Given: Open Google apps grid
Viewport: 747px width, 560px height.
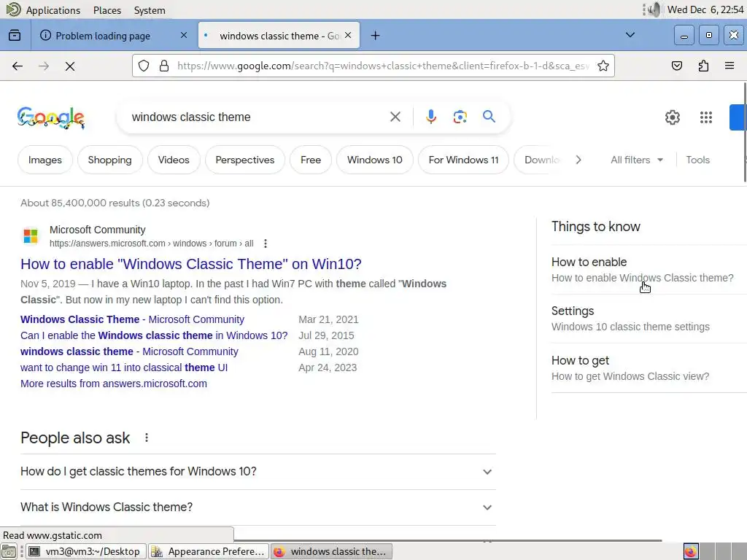Looking at the screenshot, I should [706, 117].
